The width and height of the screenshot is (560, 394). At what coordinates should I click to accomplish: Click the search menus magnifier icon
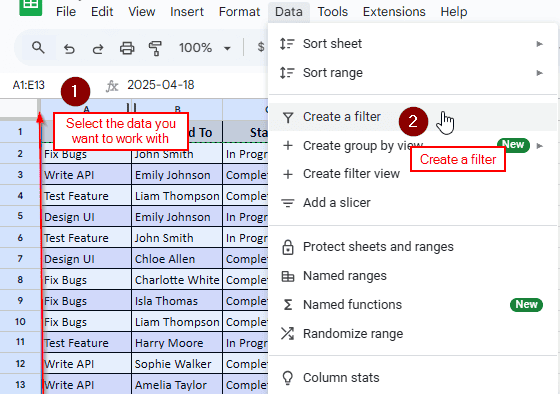(x=38, y=48)
